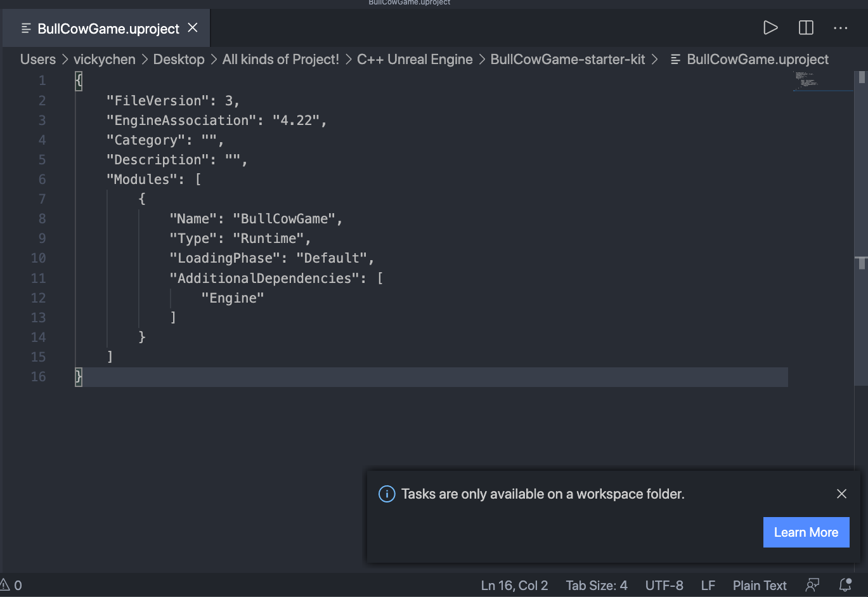Open the Desktop breadcrumb folder

pos(179,60)
